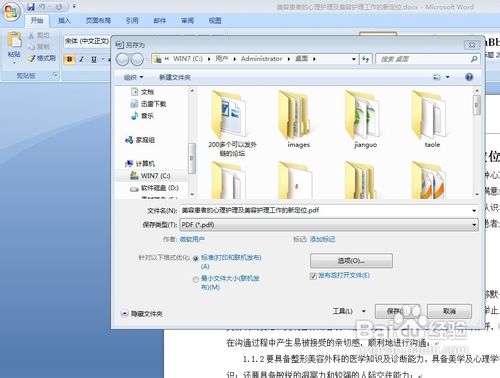Change the view layout icon in dialog toolbar
Screen dimensions: 500x378
436,77
